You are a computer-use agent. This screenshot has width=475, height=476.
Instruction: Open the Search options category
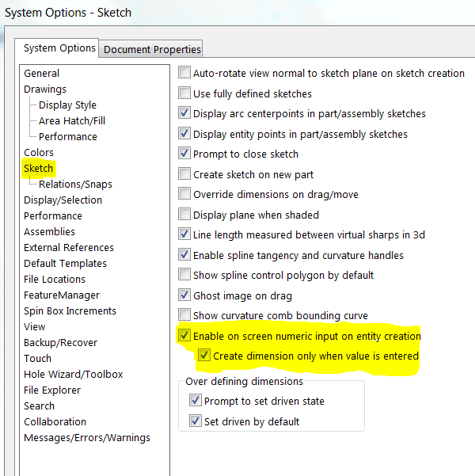39,406
